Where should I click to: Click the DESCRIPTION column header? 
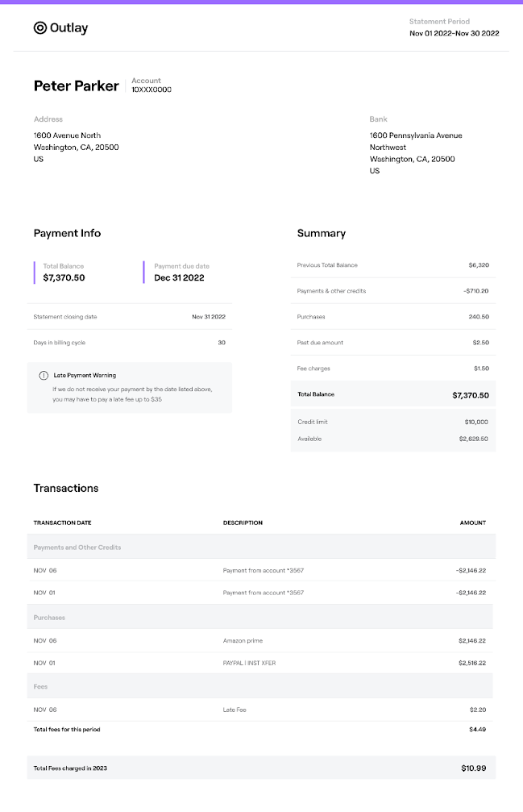click(243, 523)
